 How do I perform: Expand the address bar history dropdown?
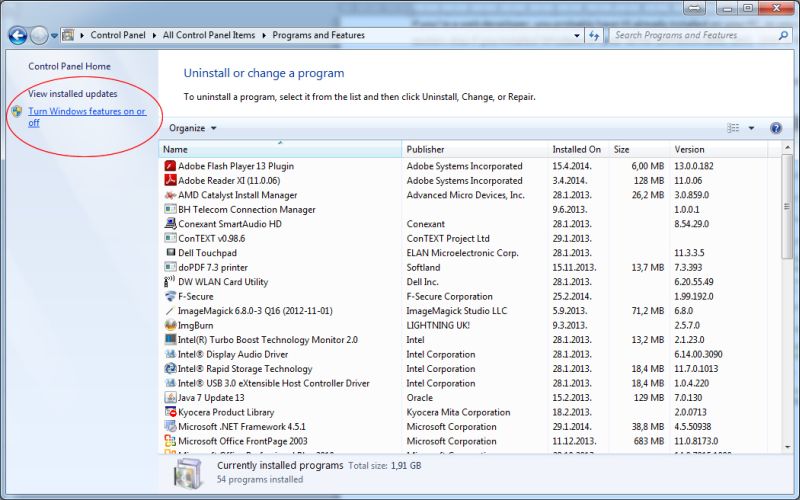coord(577,35)
